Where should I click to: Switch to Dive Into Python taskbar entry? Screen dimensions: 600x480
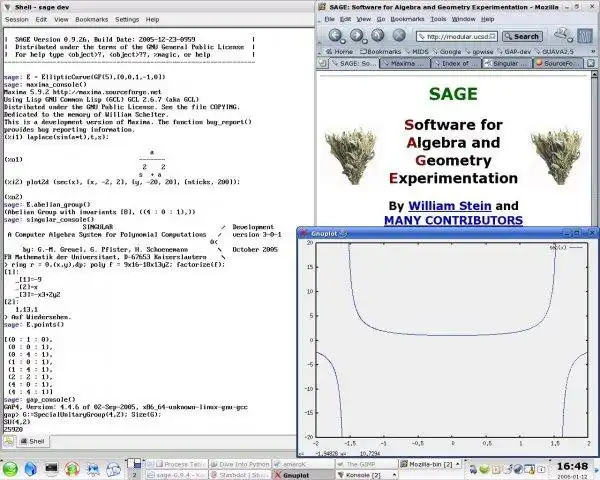[x=240, y=464]
